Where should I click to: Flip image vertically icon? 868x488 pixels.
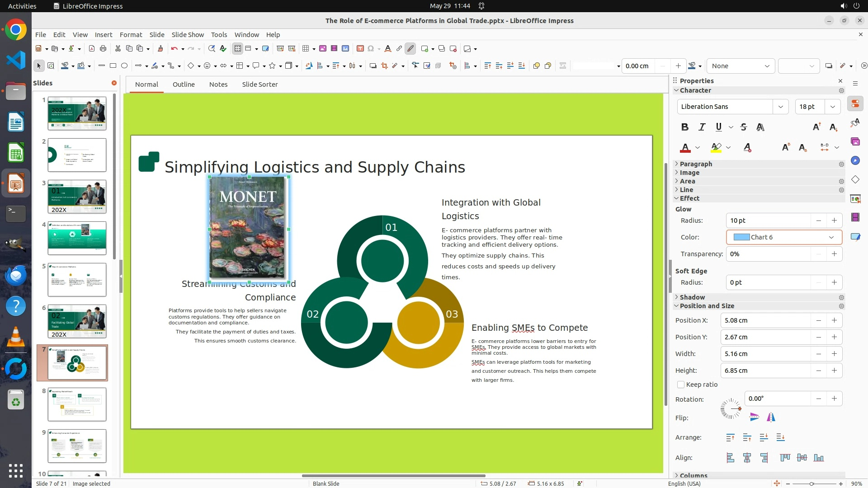tap(754, 417)
